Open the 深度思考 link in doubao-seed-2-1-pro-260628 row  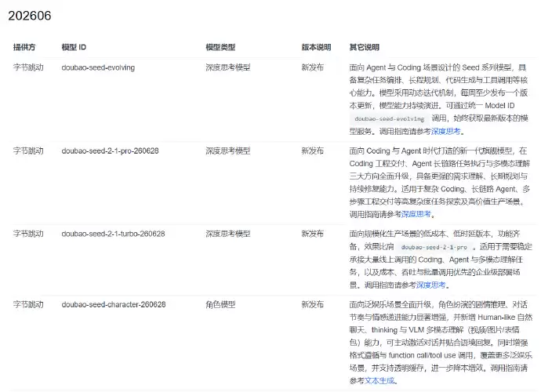416,214
